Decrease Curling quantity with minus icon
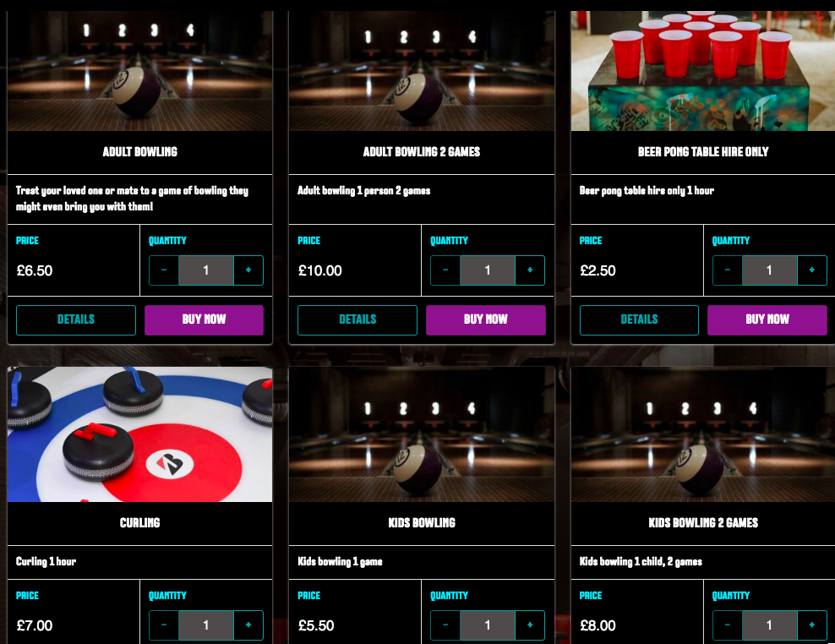 pyautogui.click(x=164, y=625)
